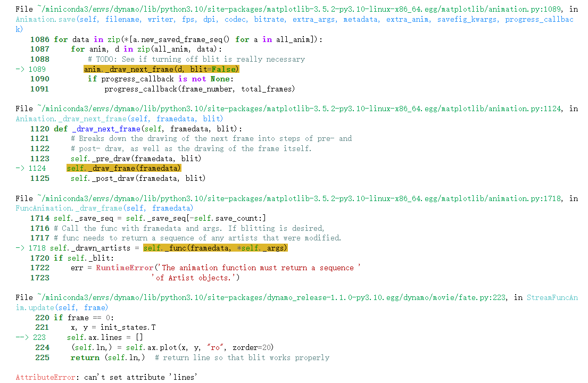Image resolution: width=588 pixels, height=383 pixels.
Task: Click the highlighted self._draw_frame(framedata) code
Action: [124, 168]
